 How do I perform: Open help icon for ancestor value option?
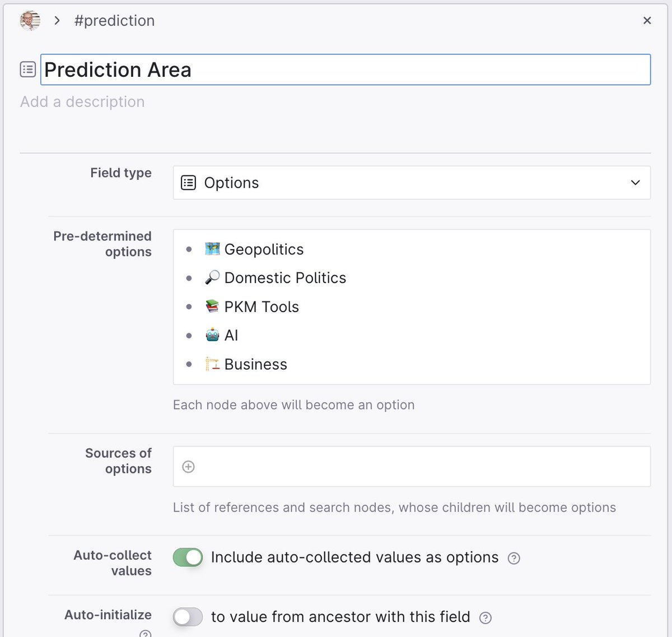pos(486,617)
